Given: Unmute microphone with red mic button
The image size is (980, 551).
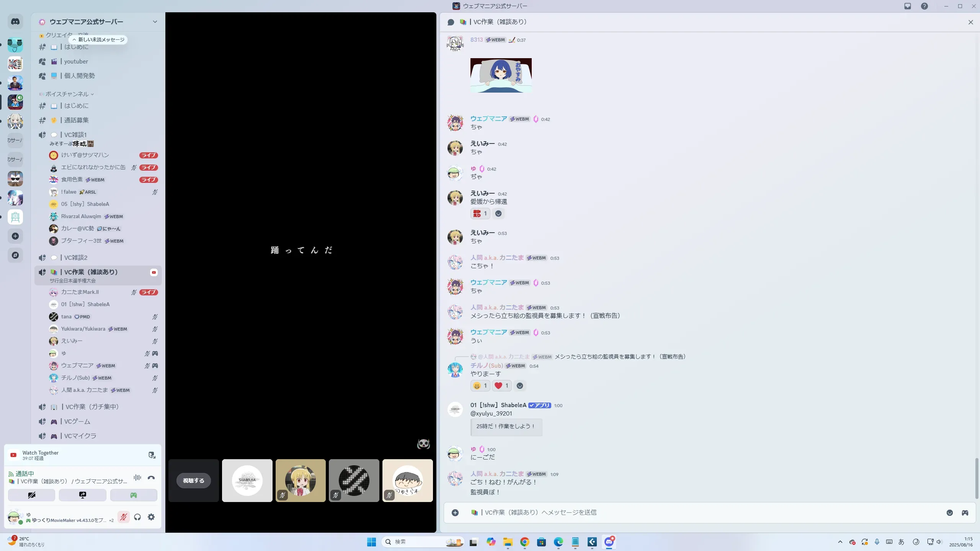Looking at the screenshot, I should click(x=123, y=517).
